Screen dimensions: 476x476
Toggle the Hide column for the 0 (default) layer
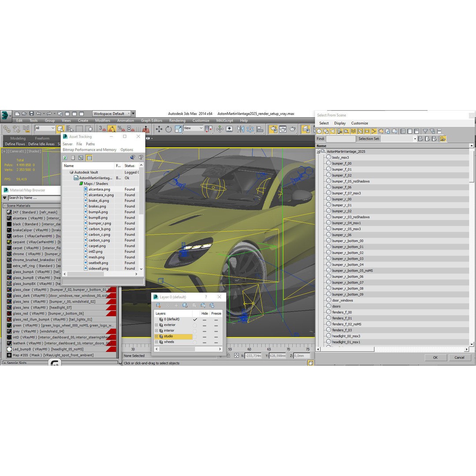205,320
